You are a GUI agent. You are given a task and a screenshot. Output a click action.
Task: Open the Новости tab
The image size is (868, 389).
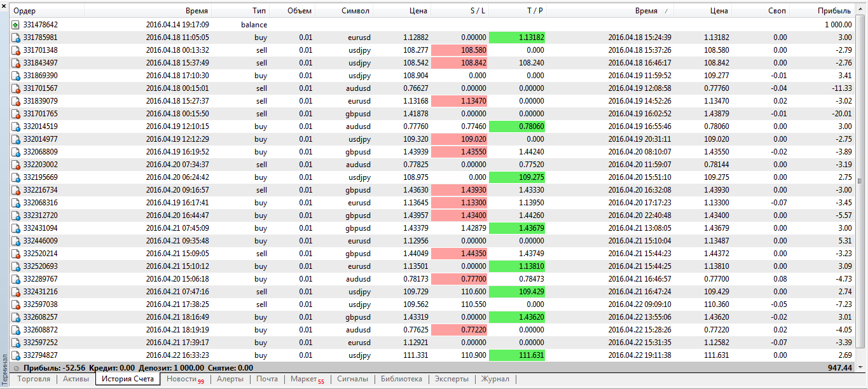click(185, 379)
